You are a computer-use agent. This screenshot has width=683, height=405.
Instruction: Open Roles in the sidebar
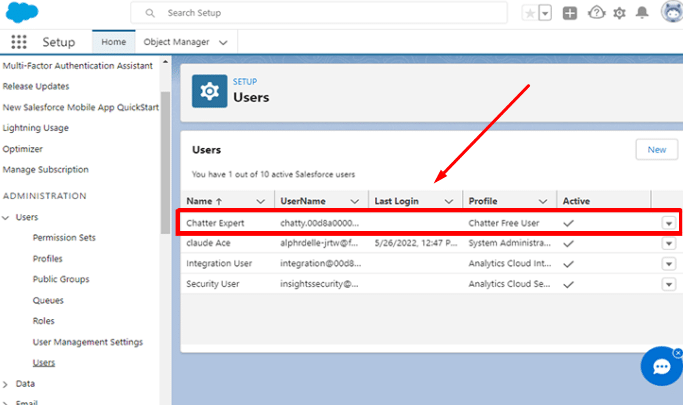44,321
